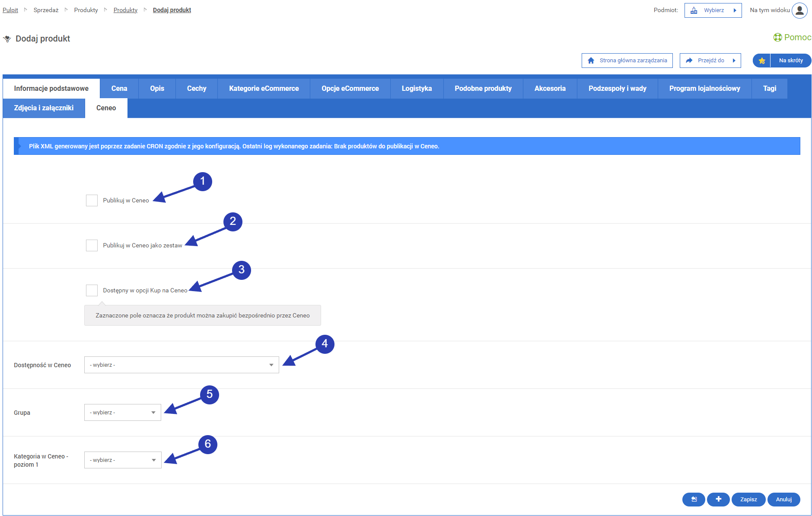The width and height of the screenshot is (812, 516).
Task: Click the plus icon button at bottom
Action: pyautogui.click(x=718, y=499)
